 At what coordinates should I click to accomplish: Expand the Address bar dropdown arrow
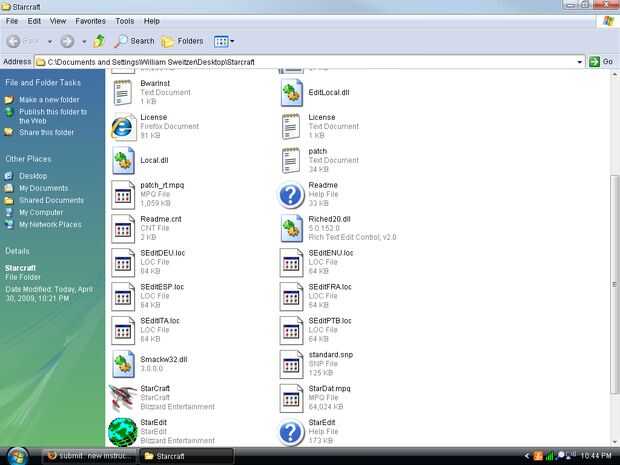(580, 62)
